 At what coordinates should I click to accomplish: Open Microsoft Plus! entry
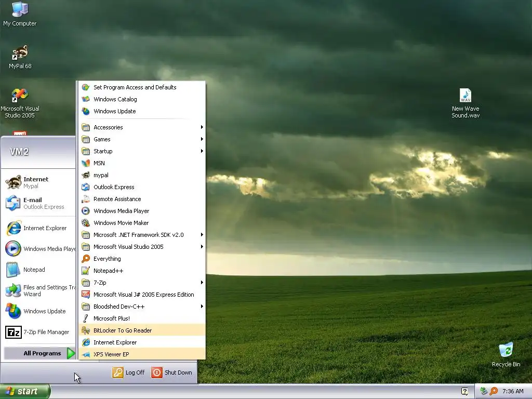[142, 318]
